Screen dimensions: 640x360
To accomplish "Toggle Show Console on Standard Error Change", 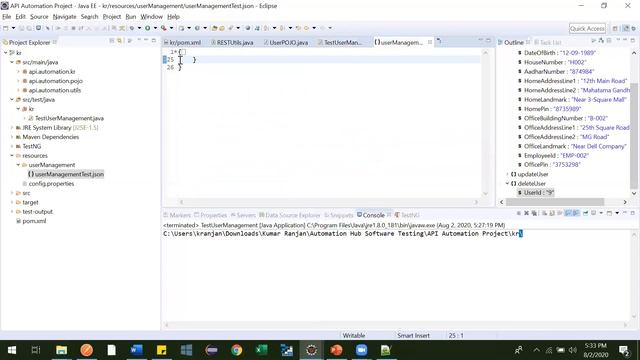I will [576, 213].
